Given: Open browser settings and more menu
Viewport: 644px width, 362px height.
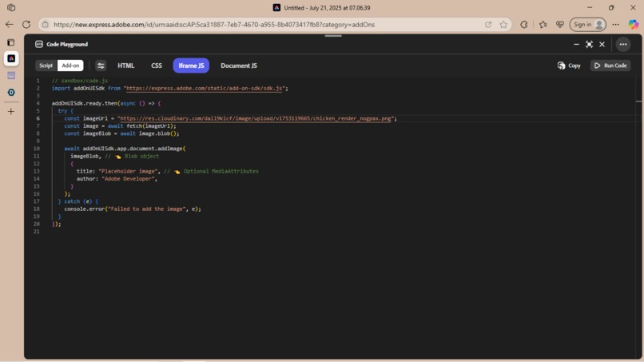Looking at the screenshot, I should pyautogui.click(x=615, y=24).
